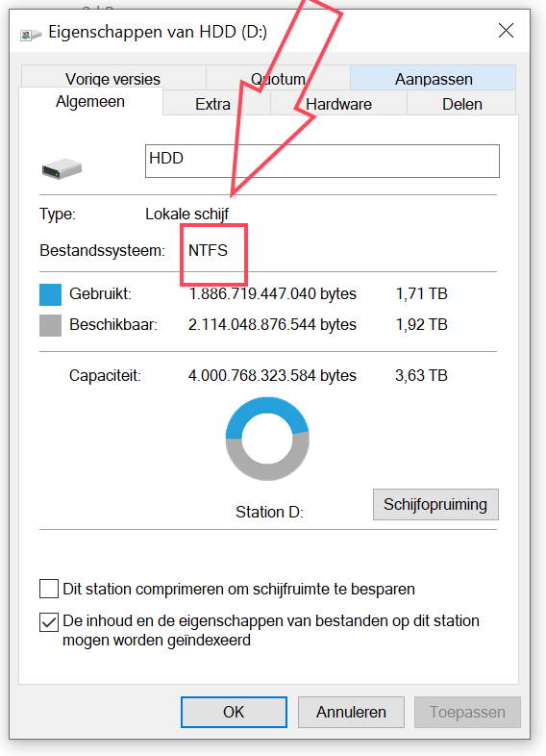Switch to the Extra tab

212,103
